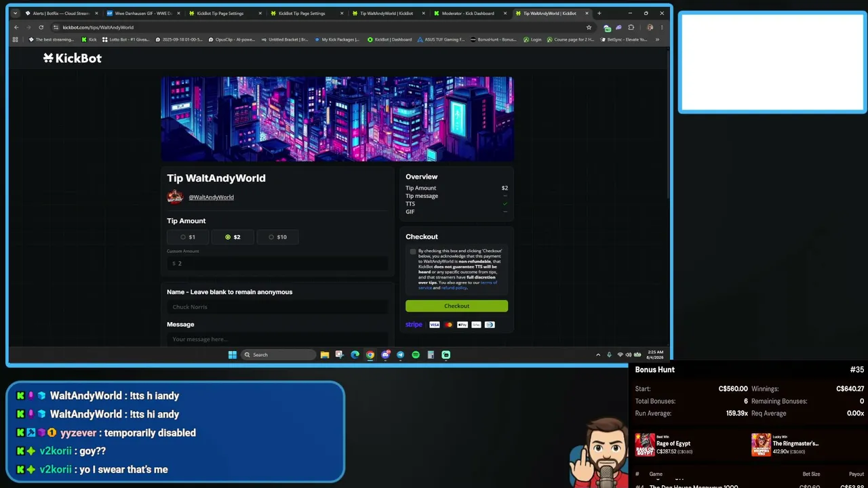Reload the page with the refresh icon
This screenshot has height=488, width=868.
tap(41, 27)
